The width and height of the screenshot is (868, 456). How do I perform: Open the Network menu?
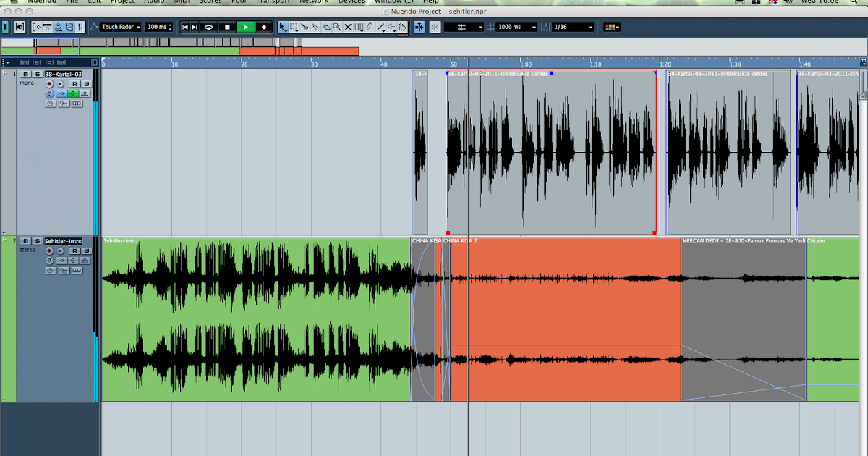coord(314,2)
